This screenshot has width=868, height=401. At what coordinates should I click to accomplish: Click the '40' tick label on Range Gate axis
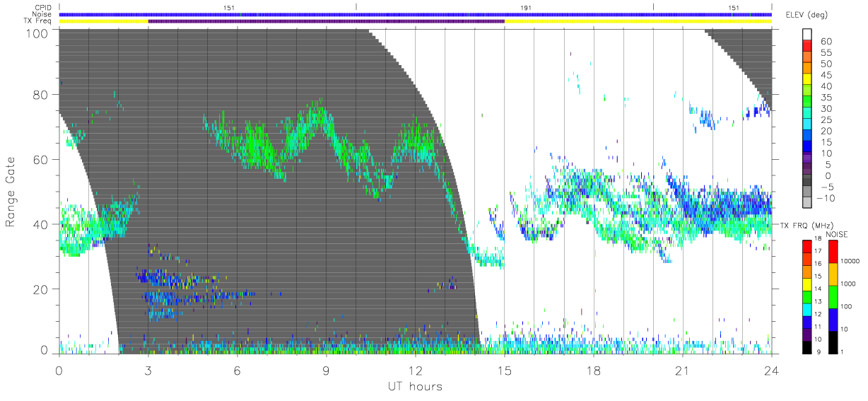tap(40, 224)
